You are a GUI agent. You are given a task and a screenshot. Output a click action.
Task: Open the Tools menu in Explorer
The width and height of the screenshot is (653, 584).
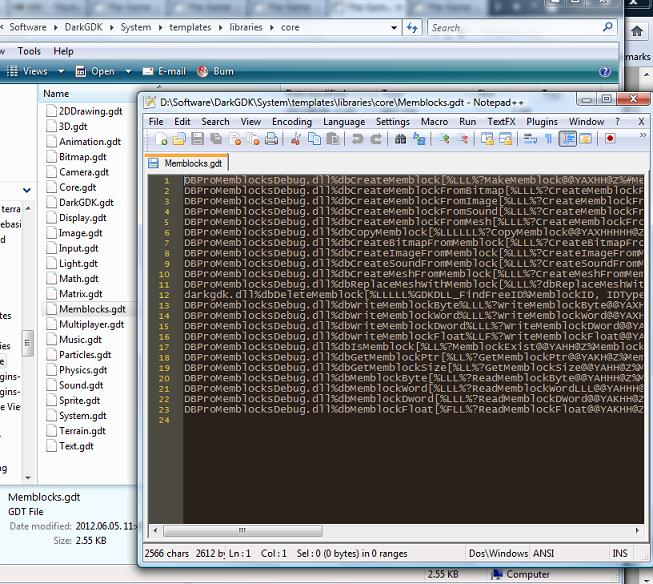click(29, 51)
